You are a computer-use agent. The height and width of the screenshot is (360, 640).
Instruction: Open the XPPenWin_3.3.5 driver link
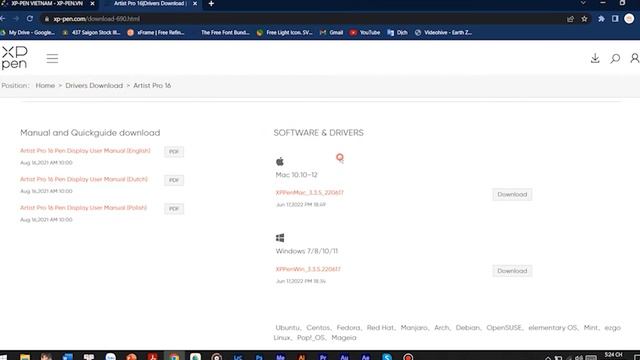click(308, 269)
